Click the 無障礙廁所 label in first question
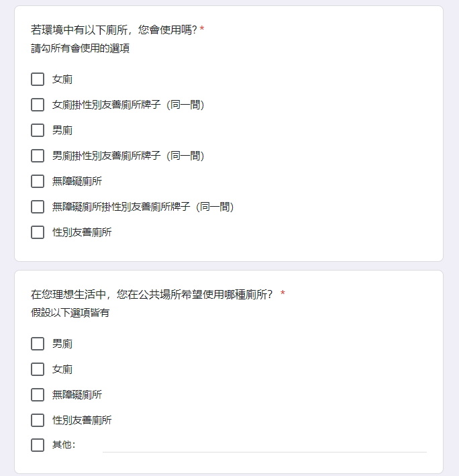The width and height of the screenshot is (459, 476). 77,181
